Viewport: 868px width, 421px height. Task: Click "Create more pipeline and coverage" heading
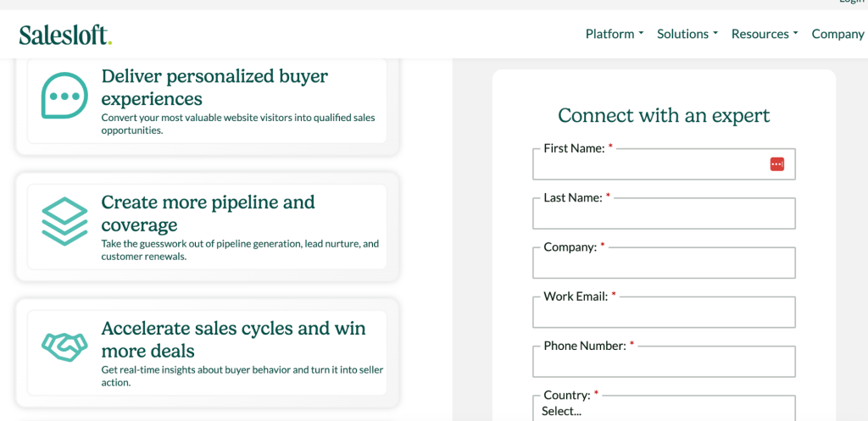209,213
